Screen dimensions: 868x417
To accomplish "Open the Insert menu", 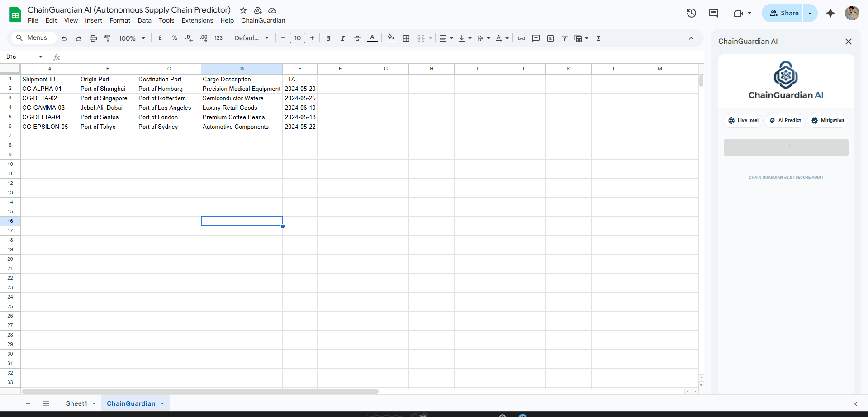I will pyautogui.click(x=94, y=20).
